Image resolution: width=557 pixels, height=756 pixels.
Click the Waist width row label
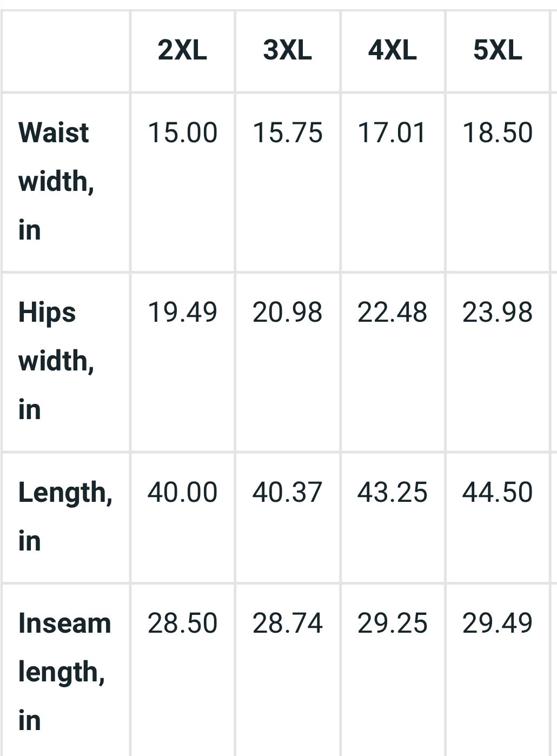(56, 181)
